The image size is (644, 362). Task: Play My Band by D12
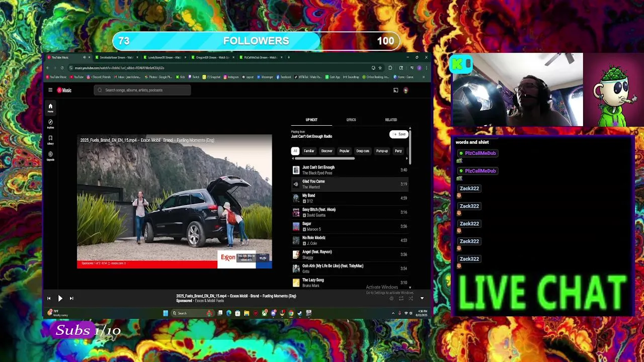(350, 198)
